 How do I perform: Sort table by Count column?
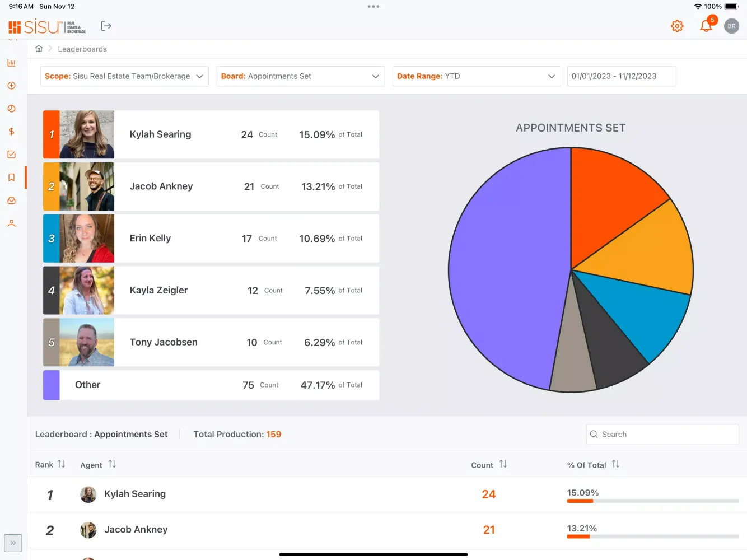503,464
